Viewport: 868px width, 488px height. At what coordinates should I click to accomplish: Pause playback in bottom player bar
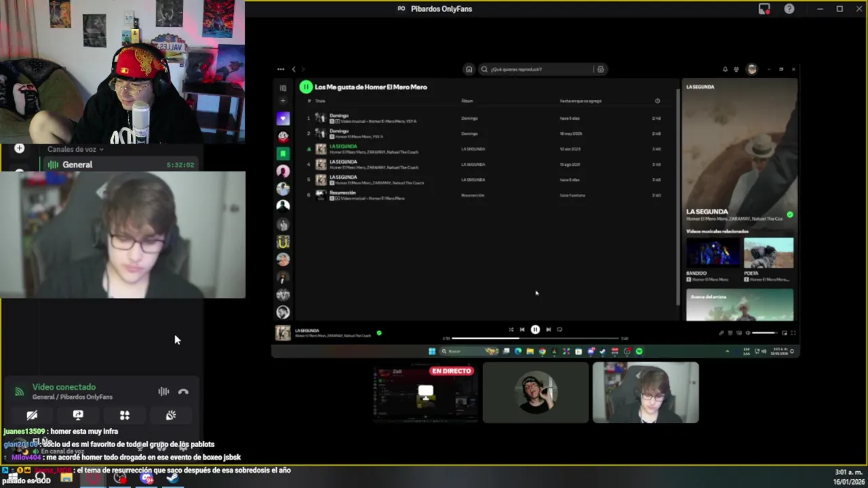535,329
